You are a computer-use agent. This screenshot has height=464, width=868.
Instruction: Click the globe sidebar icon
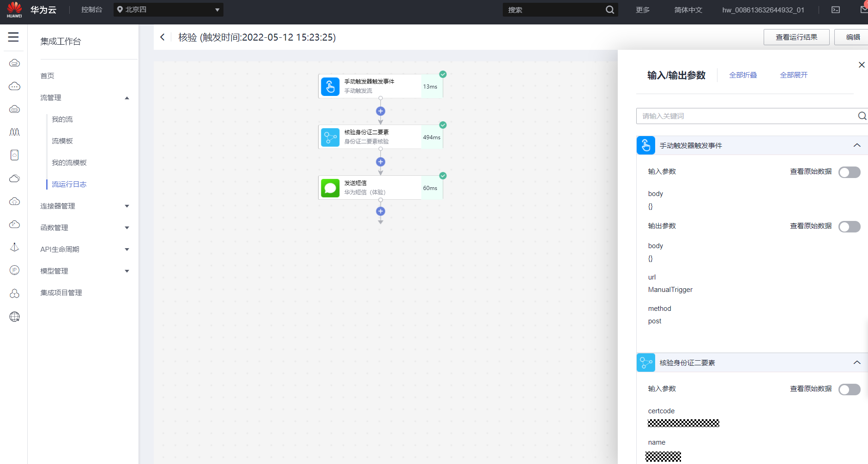click(14, 316)
